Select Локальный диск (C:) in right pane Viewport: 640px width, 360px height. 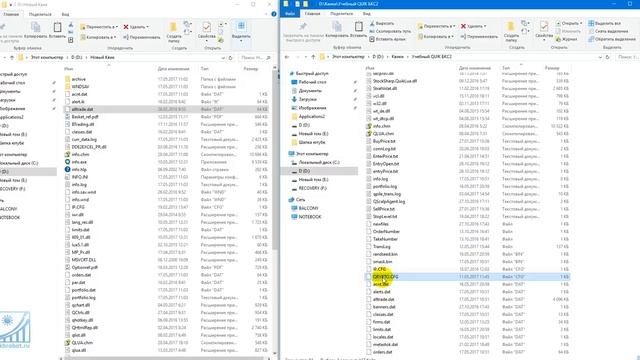click(319, 162)
